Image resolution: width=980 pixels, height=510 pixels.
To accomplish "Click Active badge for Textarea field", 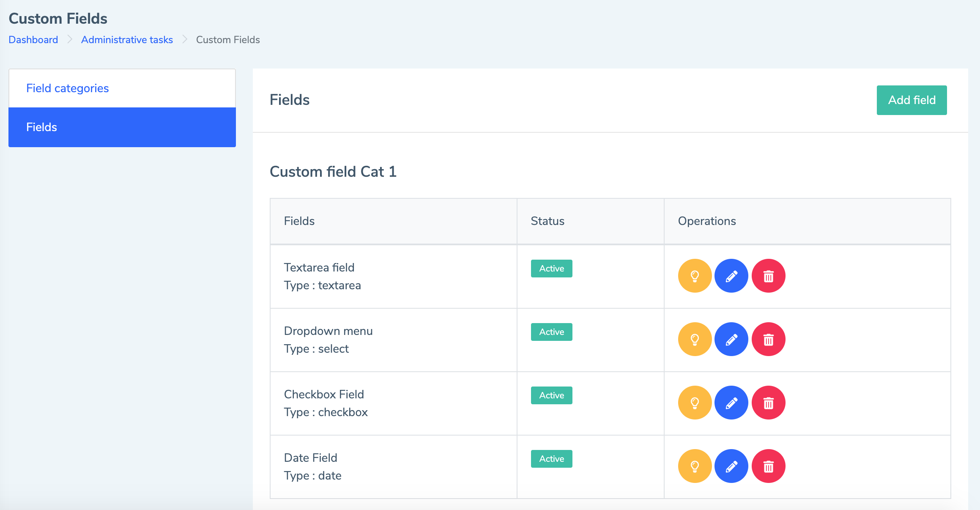I will tap(551, 269).
